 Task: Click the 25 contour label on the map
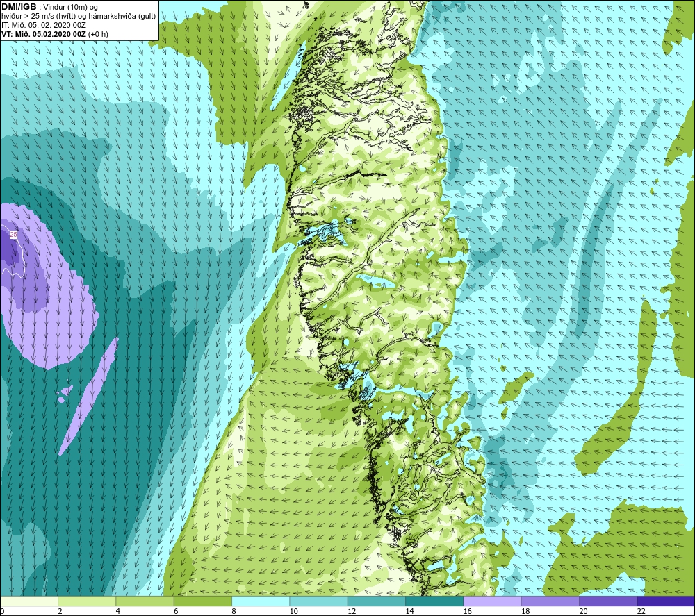[x=13, y=234]
